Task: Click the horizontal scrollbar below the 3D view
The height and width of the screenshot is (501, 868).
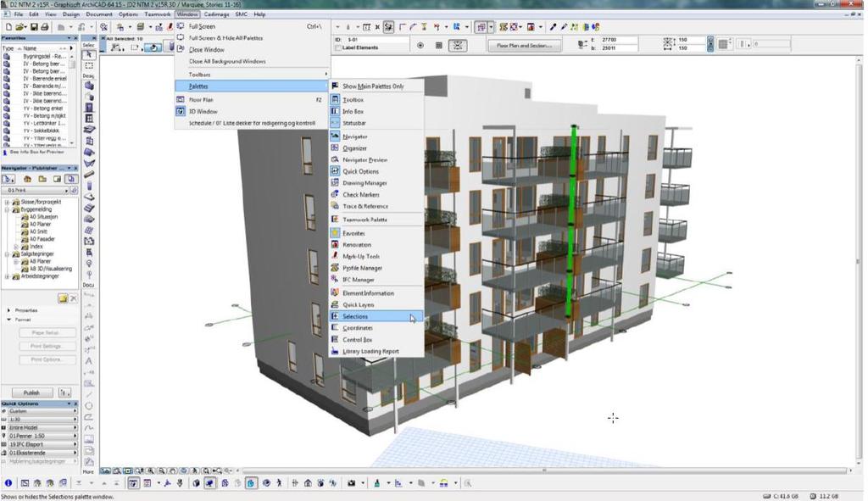Action: (x=544, y=470)
